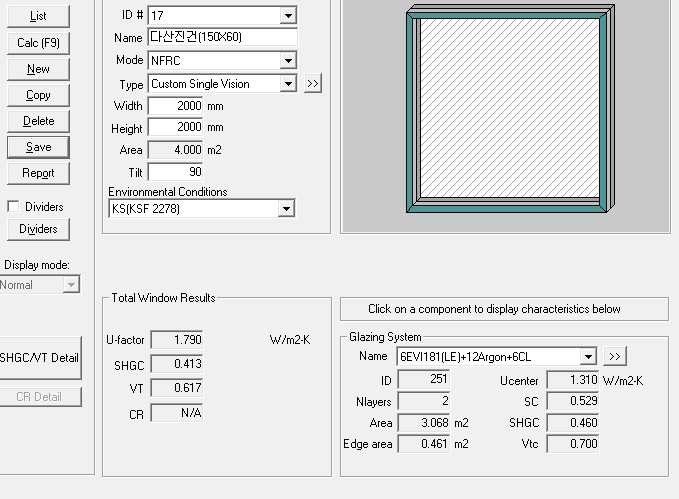Expand the Environmental Conditions dropdown
This screenshot has height=499, width=679.
[286, 209]
